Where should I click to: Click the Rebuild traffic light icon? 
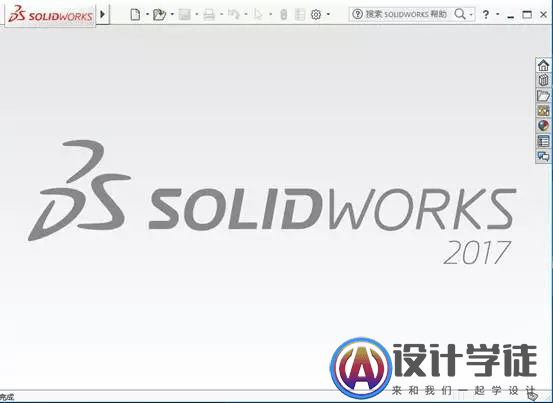coord(284,14)
